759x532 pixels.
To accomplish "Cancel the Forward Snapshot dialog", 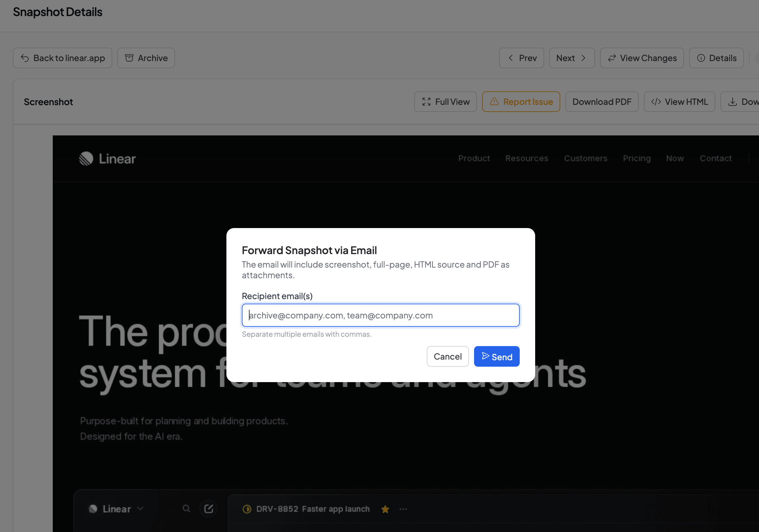I will point(448,356).
